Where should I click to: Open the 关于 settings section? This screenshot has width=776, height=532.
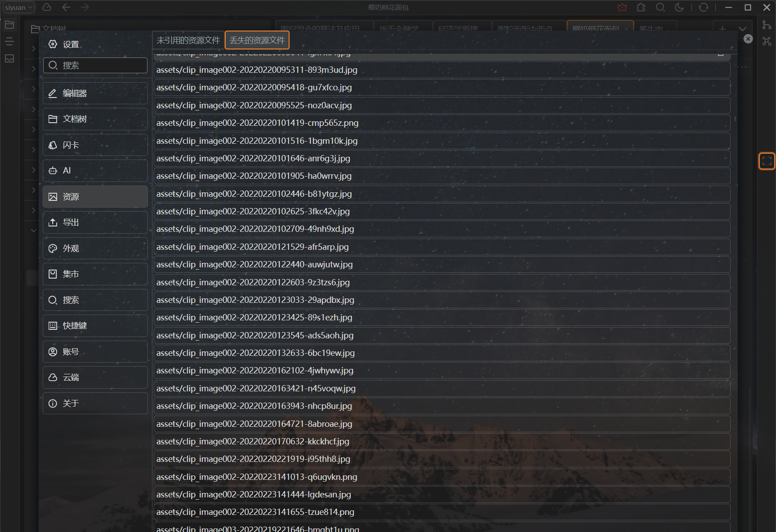pos(95,403)
